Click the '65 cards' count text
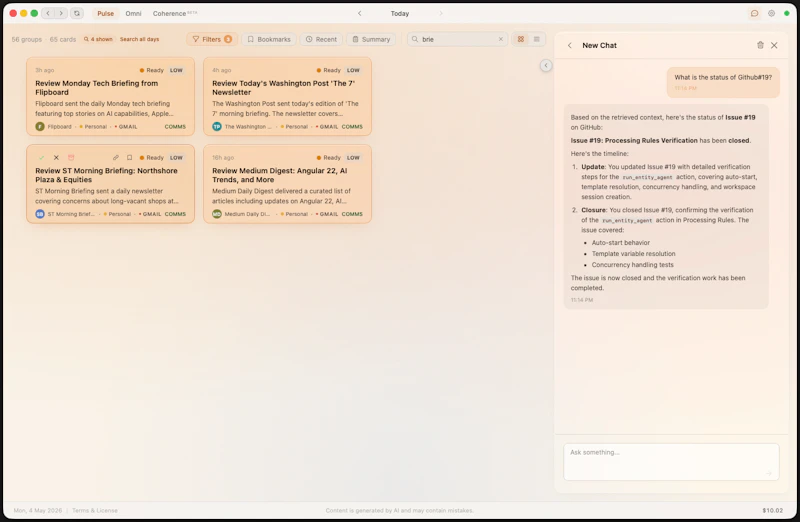Viewport: 800px width, 522px height. point(63,39)
